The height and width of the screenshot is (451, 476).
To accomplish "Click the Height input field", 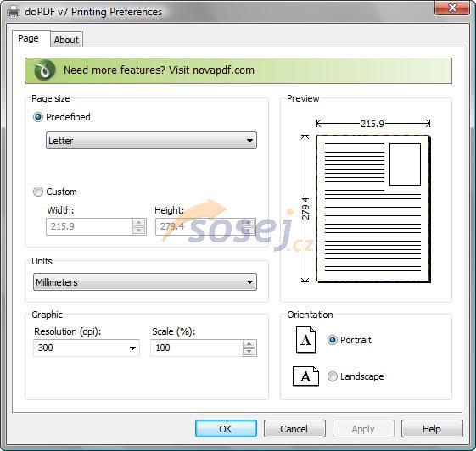I will tap(199, 226).
